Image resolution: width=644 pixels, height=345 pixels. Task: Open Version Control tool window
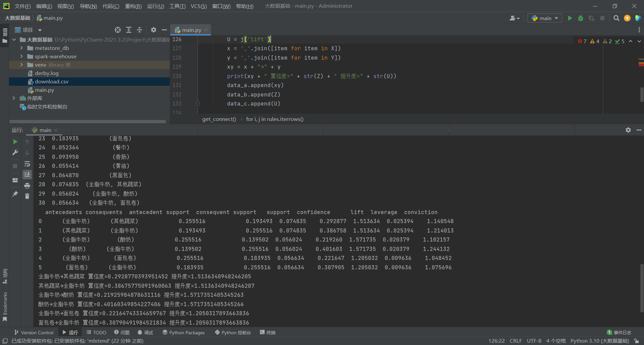[x=34, y=333]
